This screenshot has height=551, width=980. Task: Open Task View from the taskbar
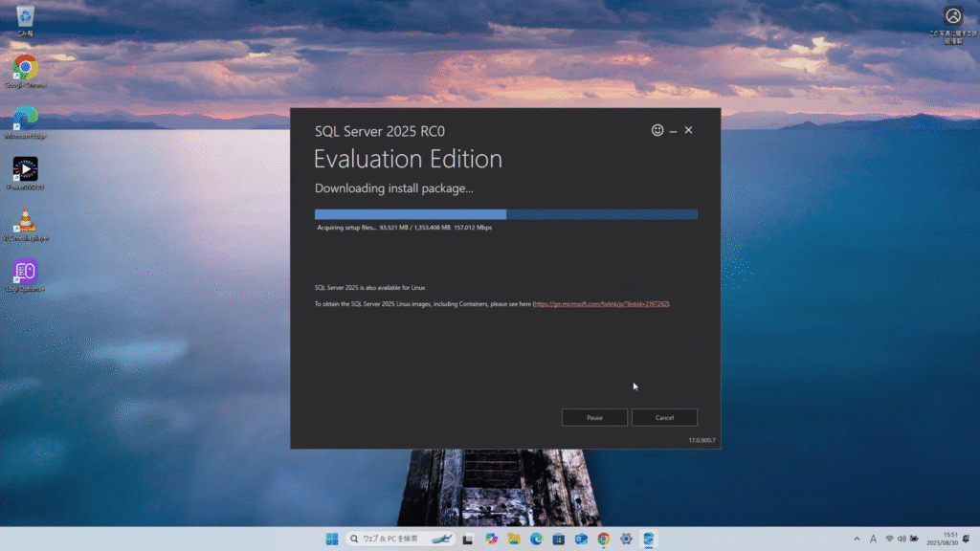click(467, 539)
